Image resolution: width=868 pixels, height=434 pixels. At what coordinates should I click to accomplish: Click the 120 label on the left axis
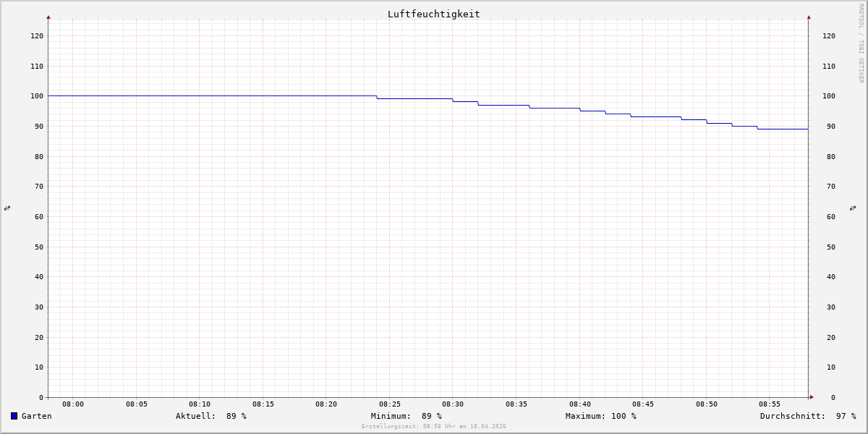[x=37, y=36]
